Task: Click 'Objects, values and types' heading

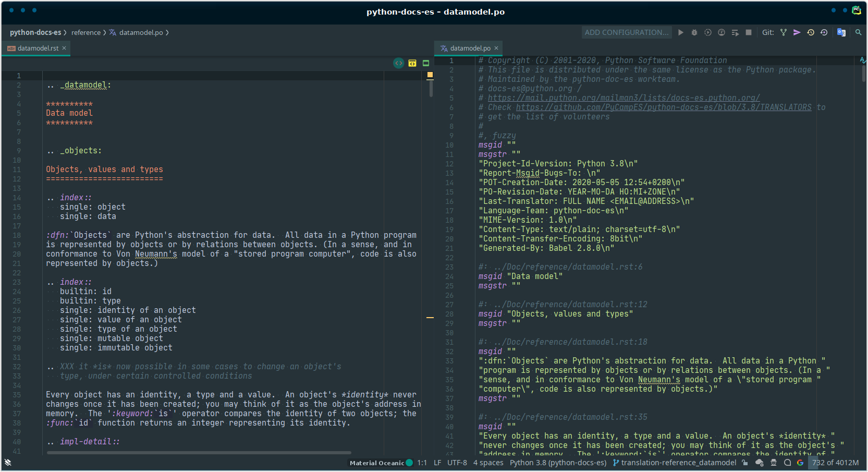Action: click(104, 170)
